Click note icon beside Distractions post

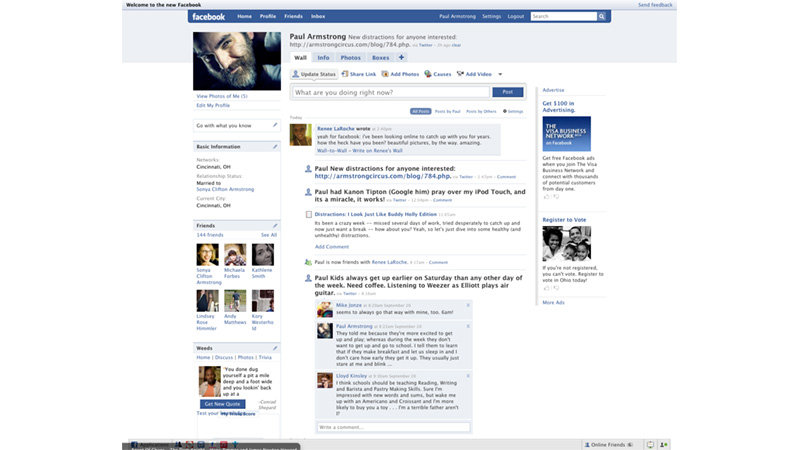(x=309, y=214)
